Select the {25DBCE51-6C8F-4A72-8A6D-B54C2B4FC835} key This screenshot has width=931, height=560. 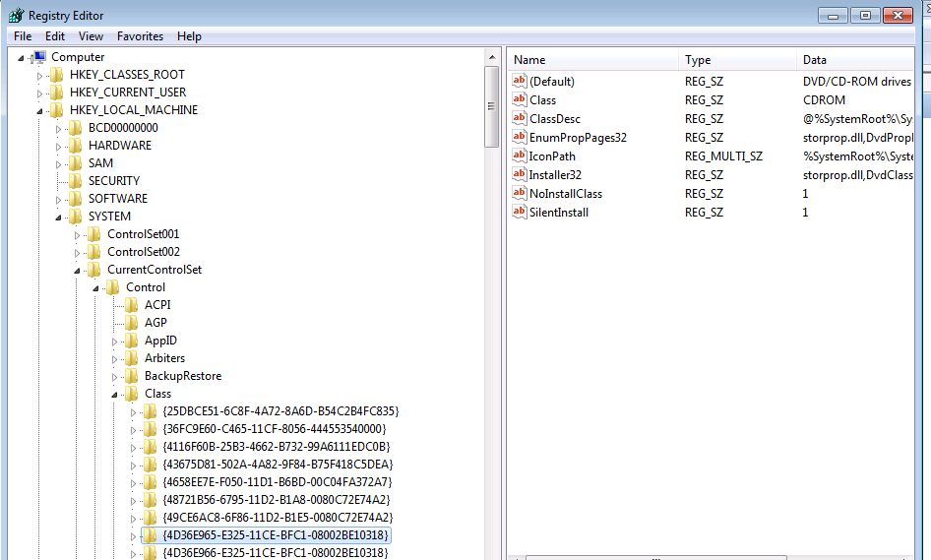(x=280, y=411)
